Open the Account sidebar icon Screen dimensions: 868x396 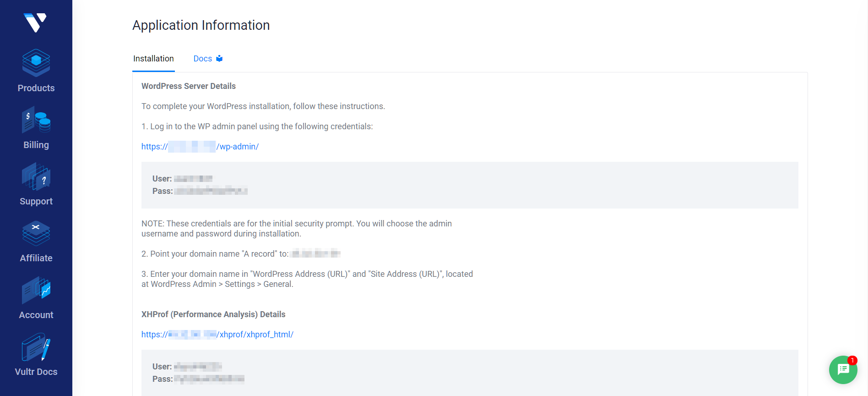(36, 290)
